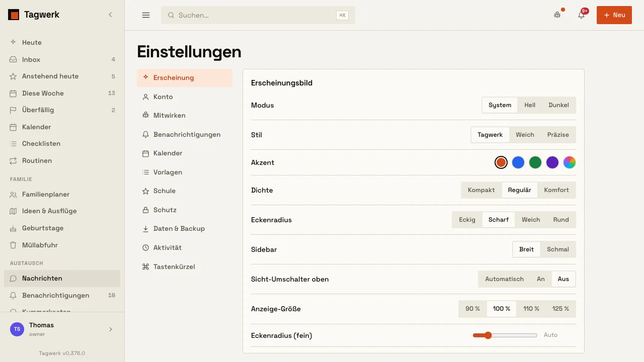Click the Aktivität clock icon
The image size is (644, 362).
(145, 248)
